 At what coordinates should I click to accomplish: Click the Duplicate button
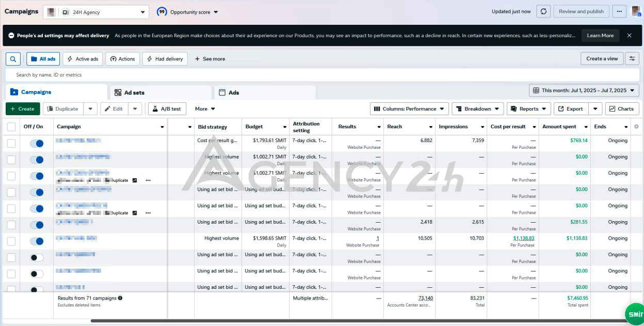point(63,109)
